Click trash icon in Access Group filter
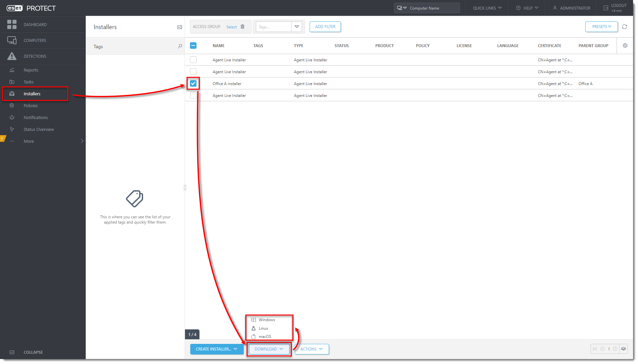The image size is (638, 364). 242,27
